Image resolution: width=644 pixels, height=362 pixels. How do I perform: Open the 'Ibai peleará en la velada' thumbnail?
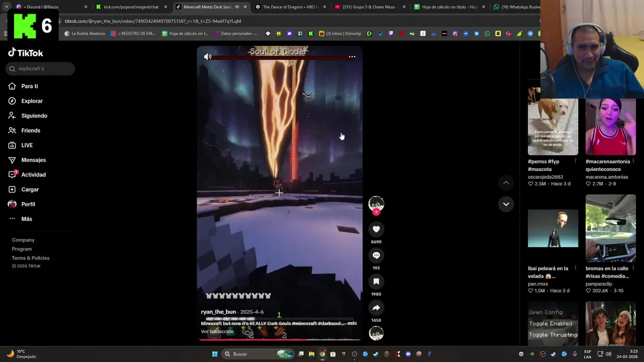point(552,228)
